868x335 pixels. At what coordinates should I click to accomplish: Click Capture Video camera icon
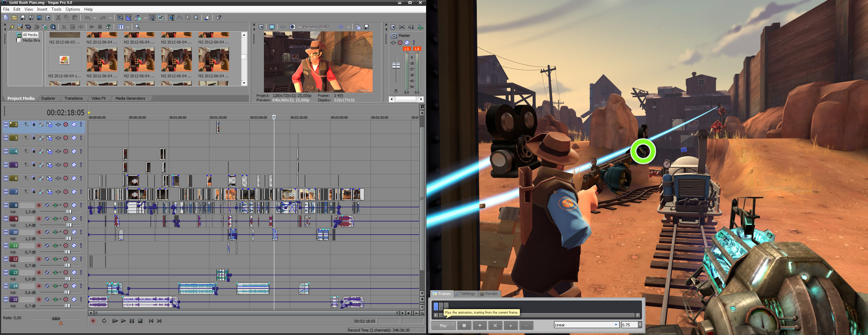click(x=28, y=27)
